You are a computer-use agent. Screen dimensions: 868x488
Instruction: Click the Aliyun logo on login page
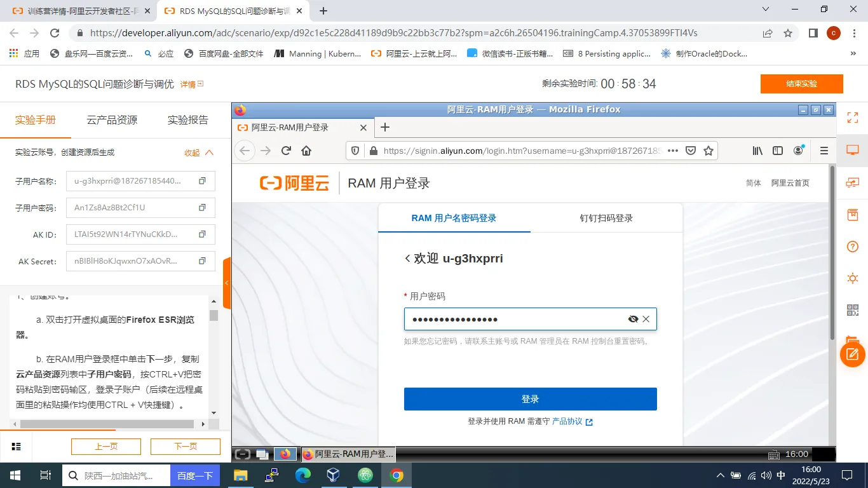coord(295,183)
